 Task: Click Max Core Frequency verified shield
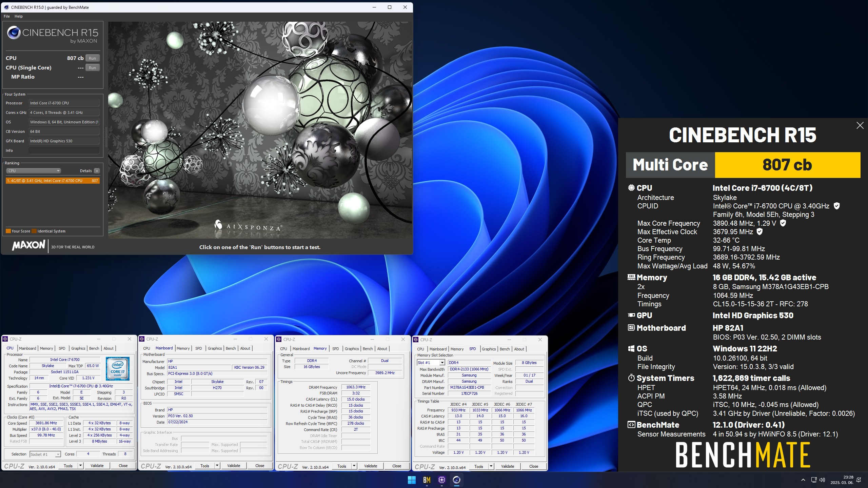pyautogui.click(x=783, y=223)
